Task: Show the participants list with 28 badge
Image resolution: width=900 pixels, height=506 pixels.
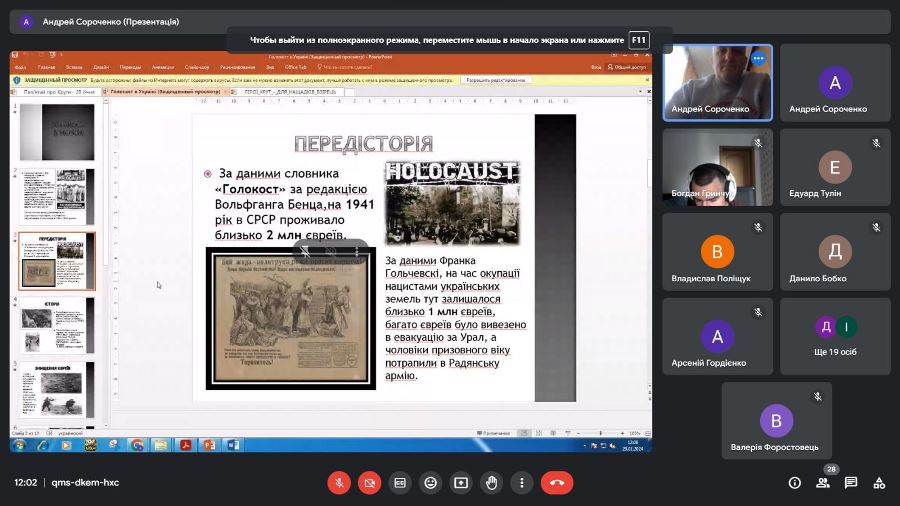Action: (x=823, y=482)
